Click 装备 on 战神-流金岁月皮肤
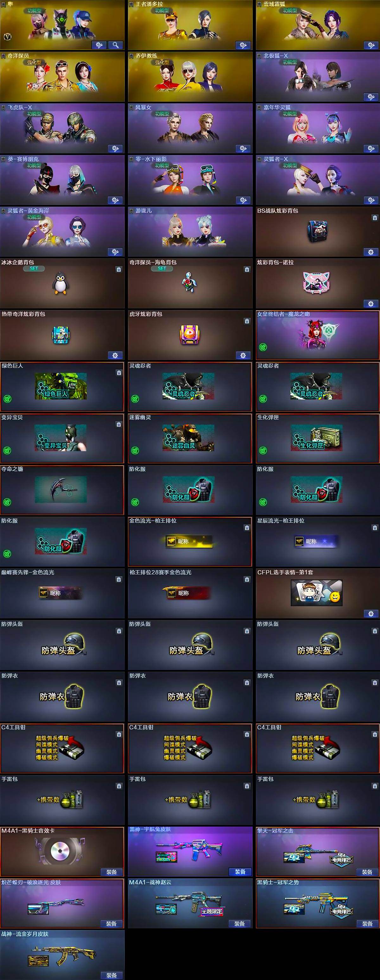This screenshot has width=380, height=980. coord(112,975)
